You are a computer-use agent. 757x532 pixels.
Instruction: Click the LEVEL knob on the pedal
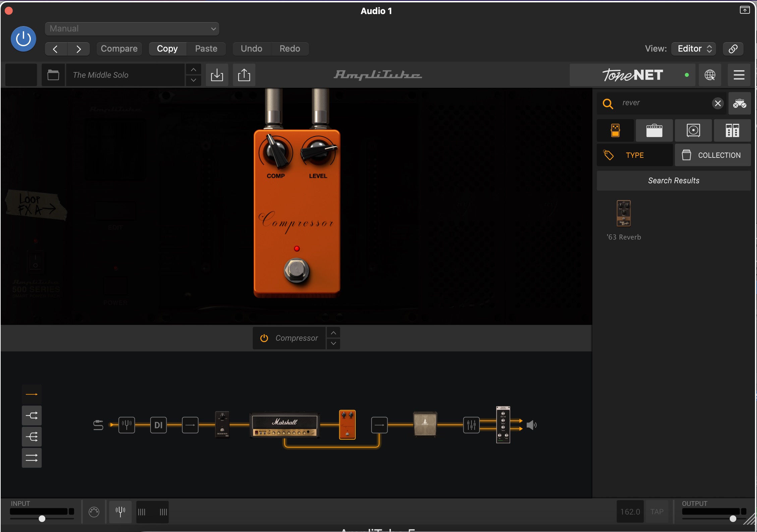coord(318,152)
